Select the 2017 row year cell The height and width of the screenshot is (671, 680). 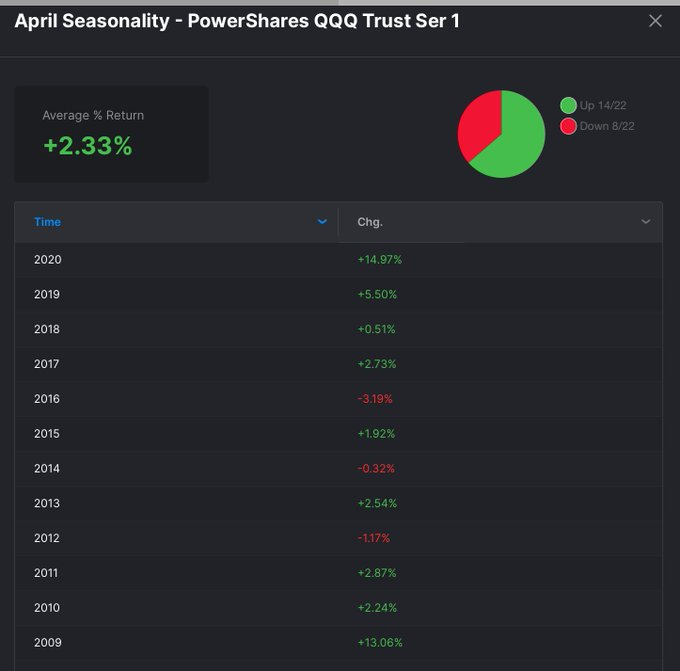pyautogui.click(x=46, y=363)
